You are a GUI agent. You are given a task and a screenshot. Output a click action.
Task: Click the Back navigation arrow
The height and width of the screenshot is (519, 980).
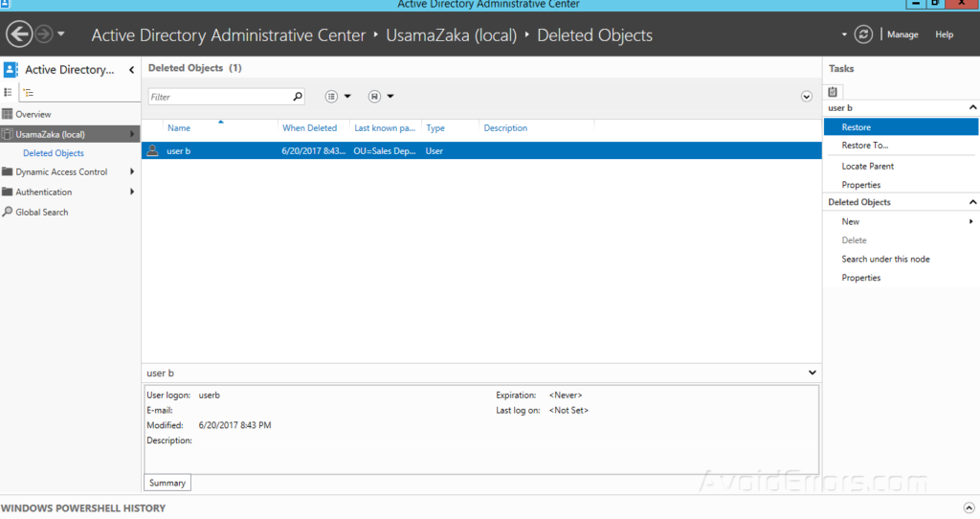point(19,34)
